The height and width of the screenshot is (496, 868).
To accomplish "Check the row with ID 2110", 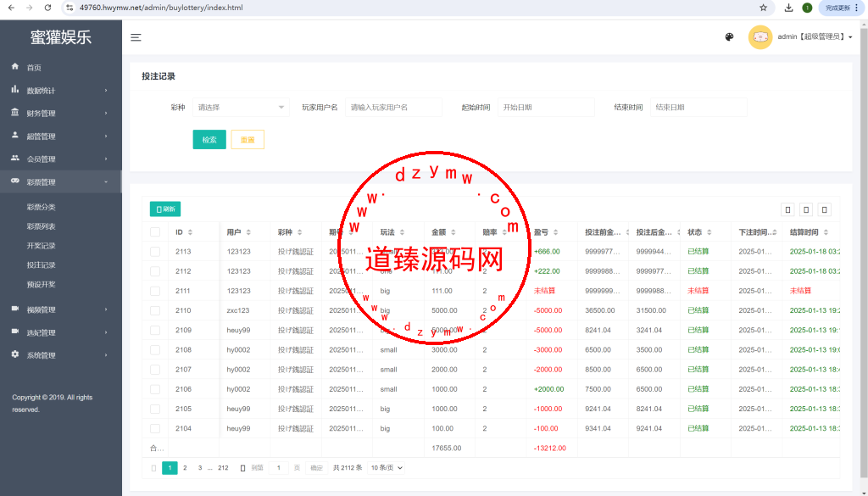I will click(x=155, y=310).
